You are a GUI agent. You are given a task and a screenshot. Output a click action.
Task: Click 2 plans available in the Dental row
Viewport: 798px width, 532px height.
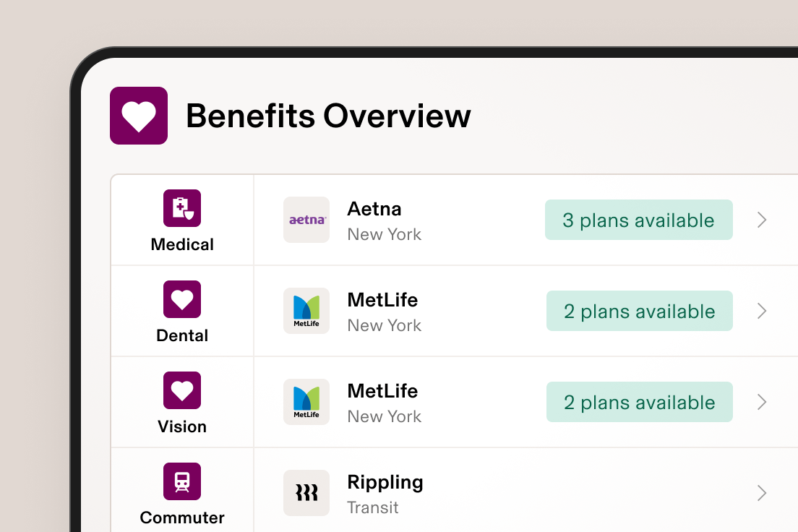click(x=639, y=311)
